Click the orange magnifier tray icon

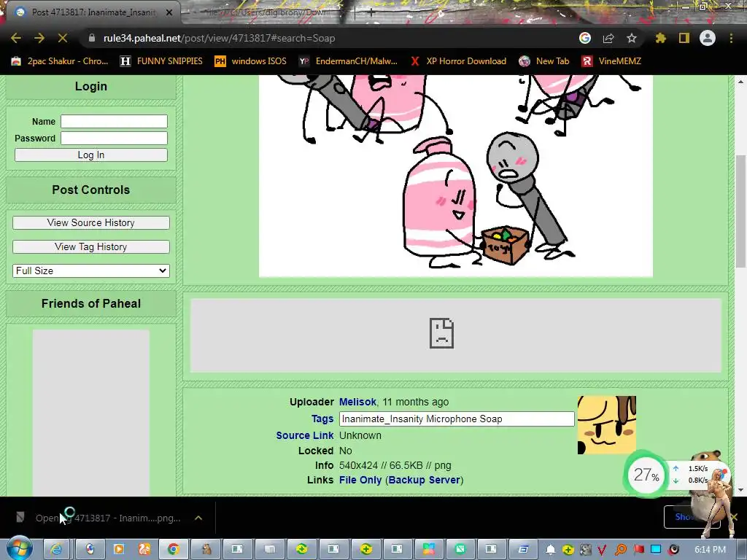point(620,550)
